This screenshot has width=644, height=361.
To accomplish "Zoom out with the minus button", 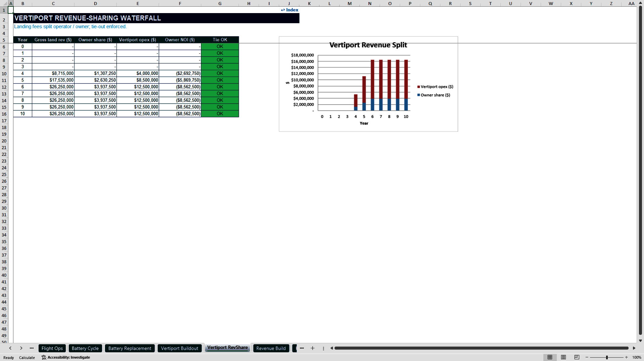I will click(587, 357).
